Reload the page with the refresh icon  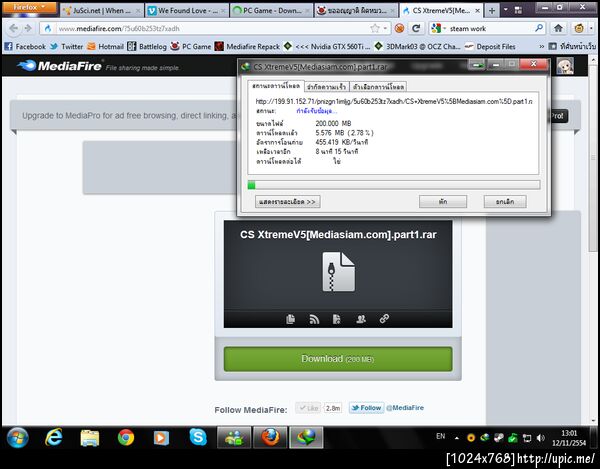click(x=416, y=28)
